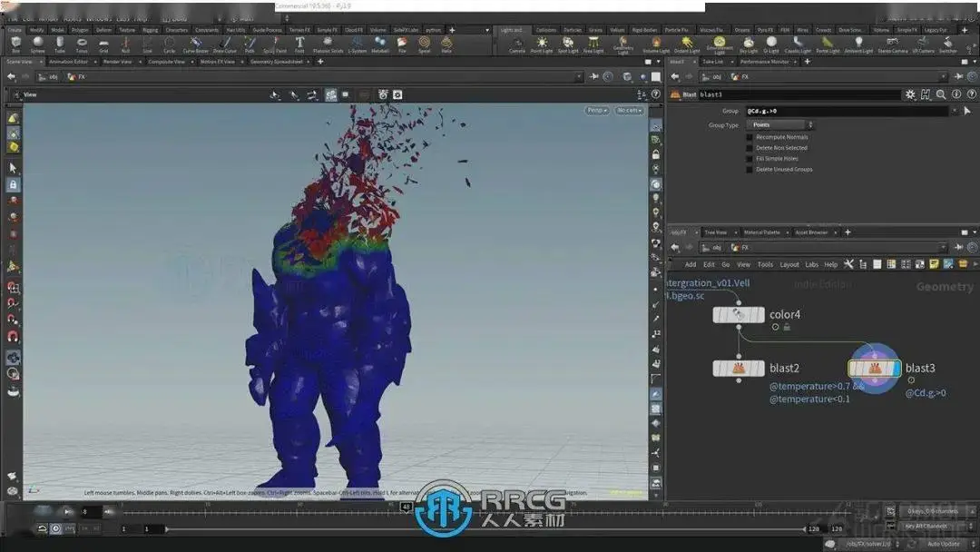Enable Delete Non Selected checkbox
The width and height of the screenshot is (980, 552).
[750, 148]
